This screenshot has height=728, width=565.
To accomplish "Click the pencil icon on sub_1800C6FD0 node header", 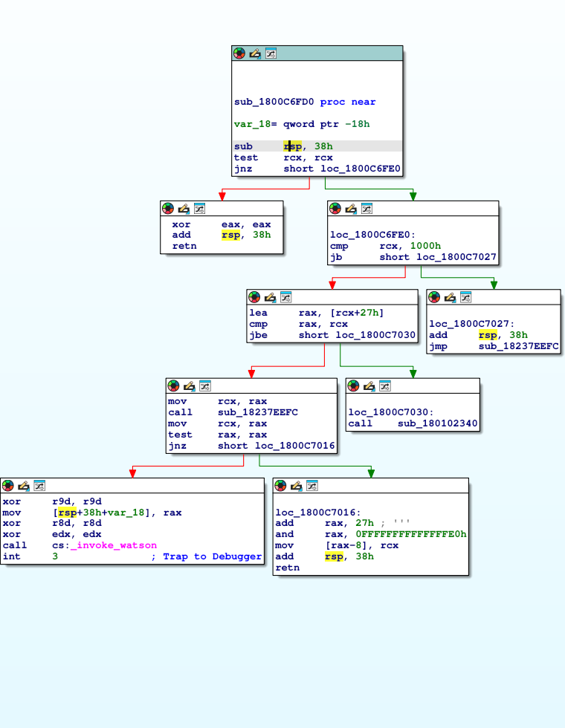I will [x=255, y=53].
